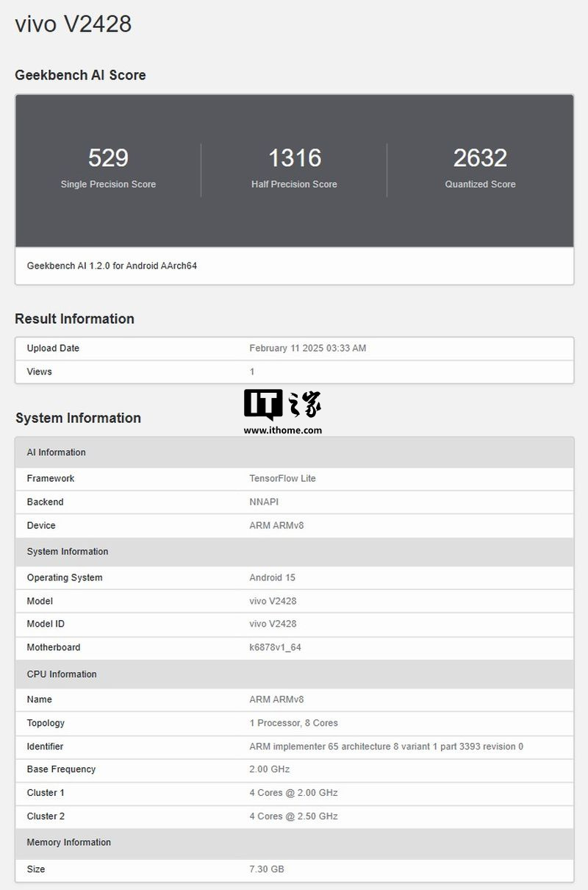588x890 pixels.
Task: Click the NNAPI backend value
Action: tap(264, 502)
